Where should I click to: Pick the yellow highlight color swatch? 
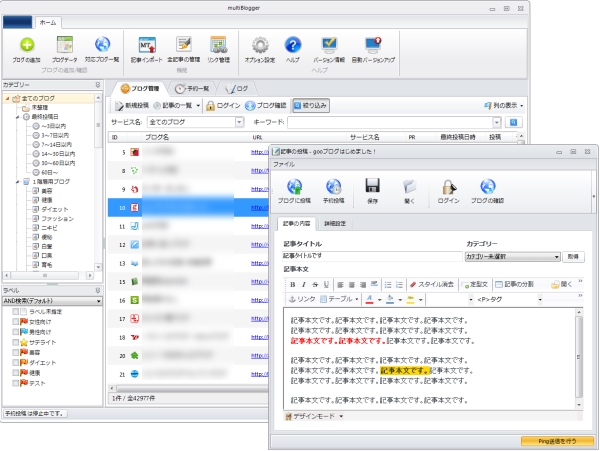click(410, 299)
